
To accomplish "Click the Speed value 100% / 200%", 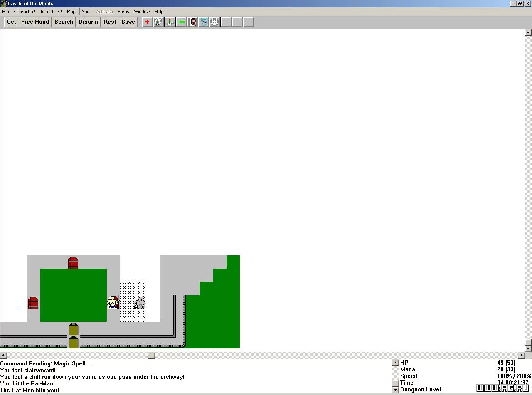I will [x=514, y=376].
